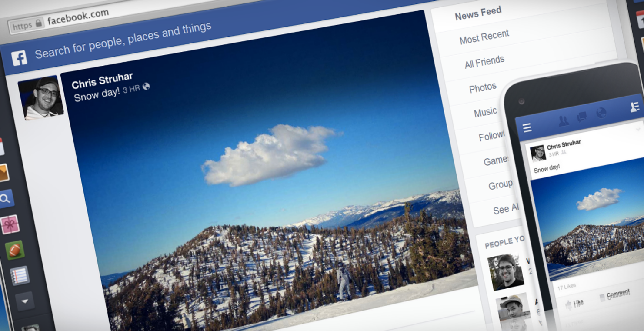
Task: Open the football icon in left sidebar
Action: click(14, 250)
